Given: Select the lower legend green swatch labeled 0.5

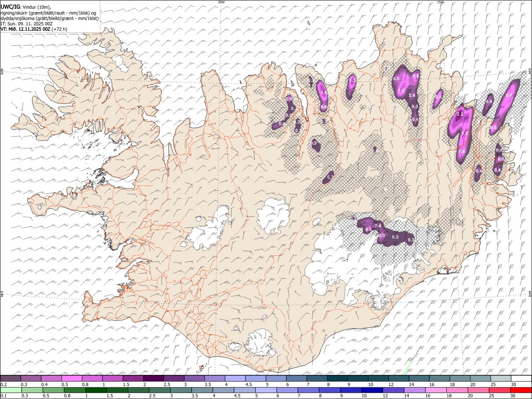Looking at the screenshot, I should [x=53, y=390].
